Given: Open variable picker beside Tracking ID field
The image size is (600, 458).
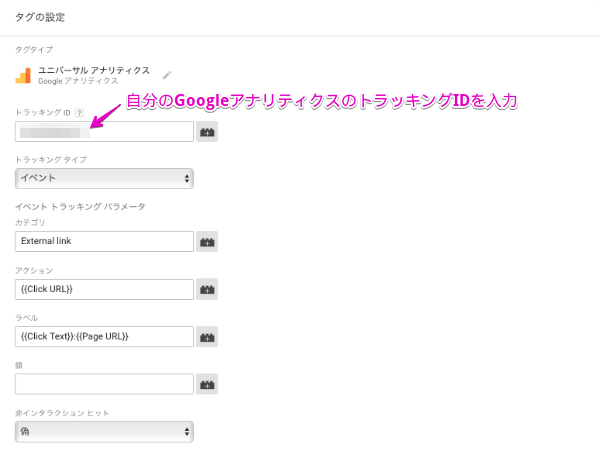Looking at the screenshot, I should (x=207, y=132).
